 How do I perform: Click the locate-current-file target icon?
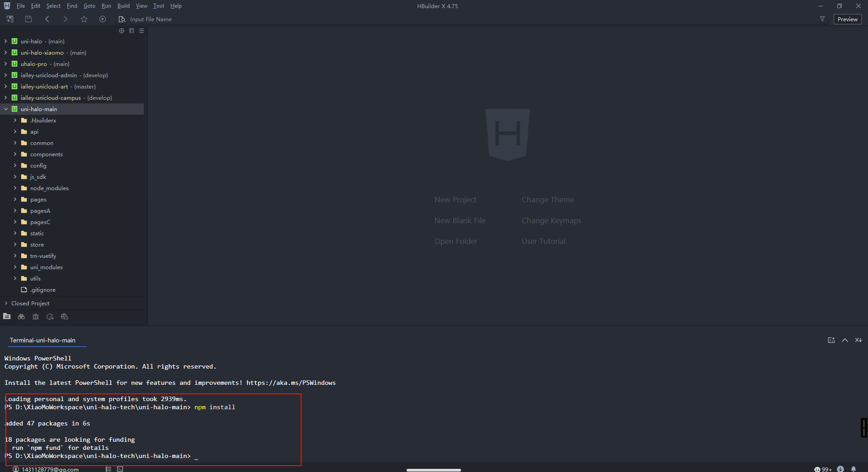(x=122, y=31)
